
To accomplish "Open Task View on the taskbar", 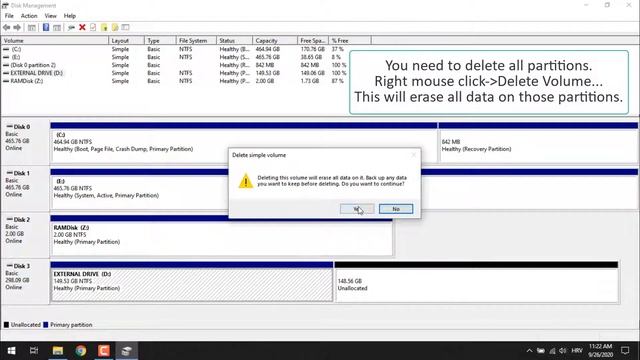I will (34, 351).
